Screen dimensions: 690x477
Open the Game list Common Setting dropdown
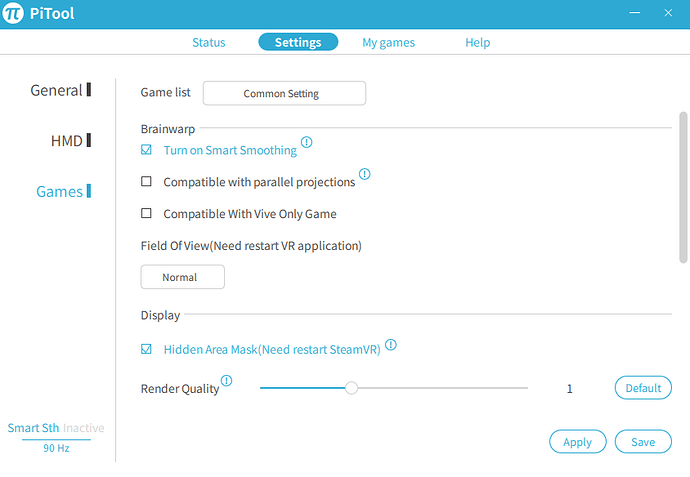click(x=284, y=93)
